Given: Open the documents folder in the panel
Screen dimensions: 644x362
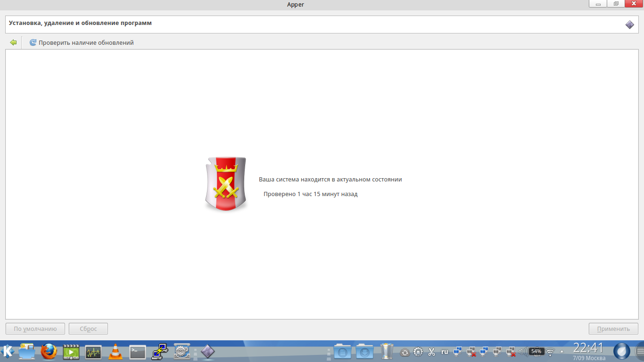Looking at the screenshot, I should tap(342, 351).
